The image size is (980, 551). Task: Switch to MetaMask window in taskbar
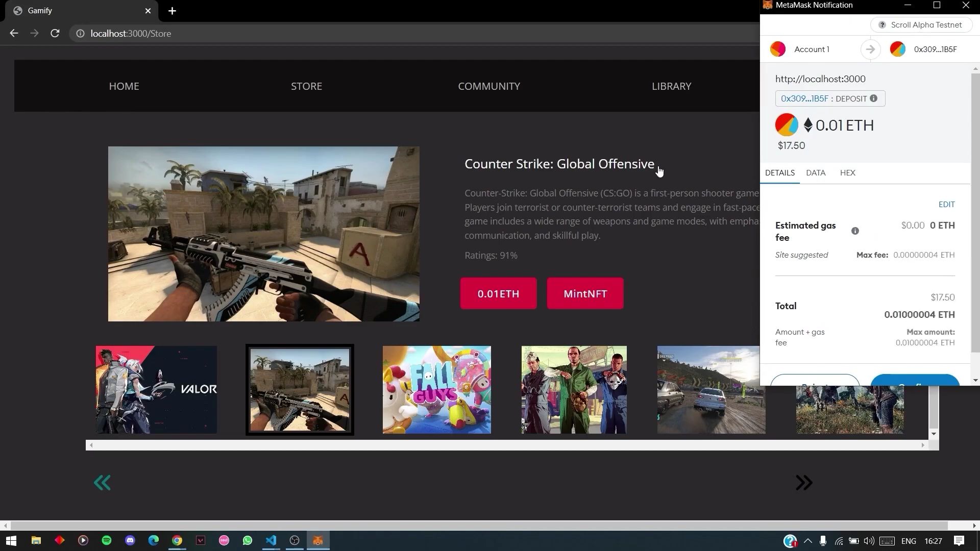coord(318,541)
